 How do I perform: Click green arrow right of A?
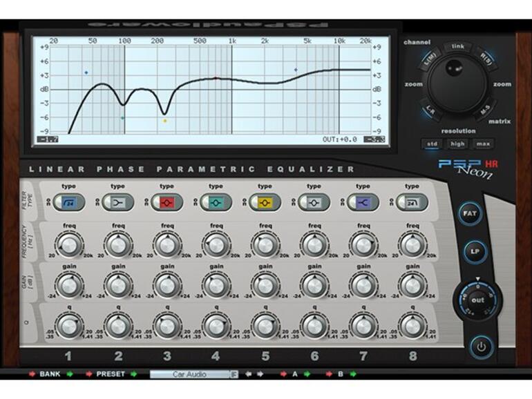307,374
